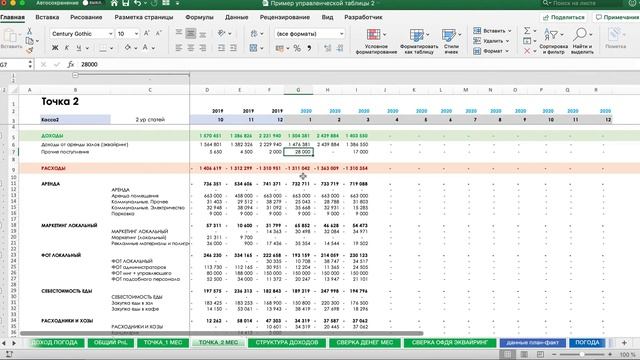Click the fill color bucket icon
640x360 pixels.
tap(127, 48)
